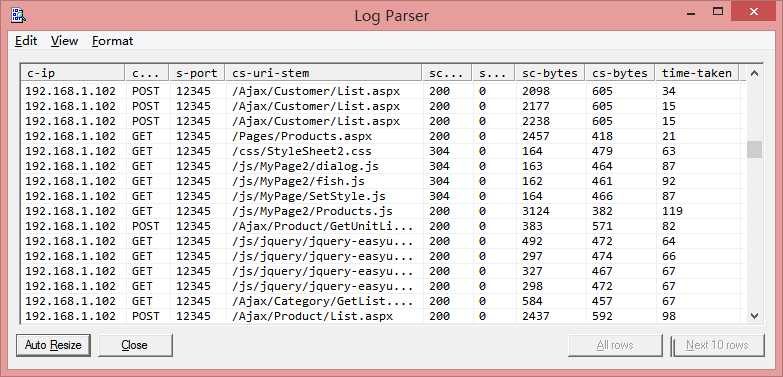Click the sc-bytes value 492
The height and width of the screenshot is (377, 783).
tap(532, 241)
